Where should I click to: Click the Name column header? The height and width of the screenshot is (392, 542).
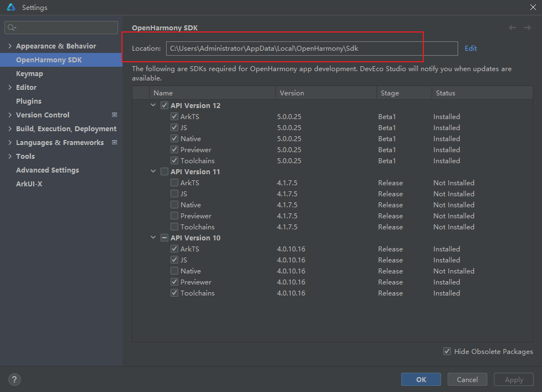tap(212, 93)
